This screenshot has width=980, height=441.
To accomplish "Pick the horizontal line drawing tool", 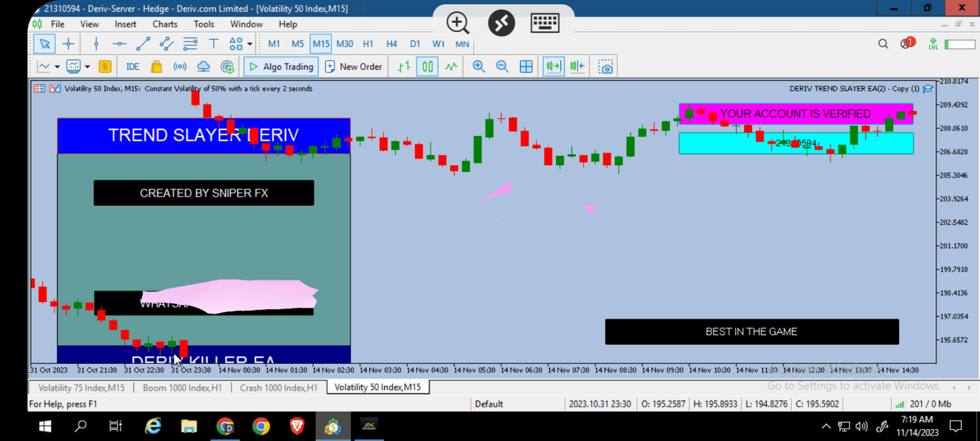I will click(x=120, y=44).
